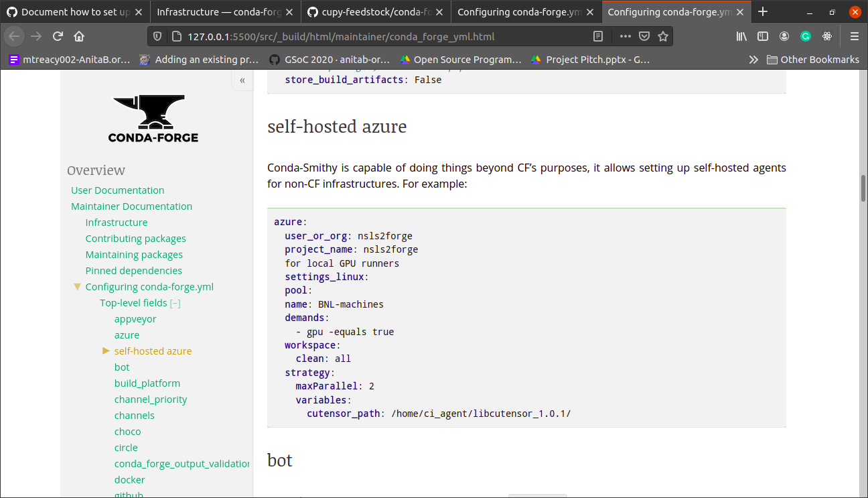Jump to the docker section

point(130,480)
